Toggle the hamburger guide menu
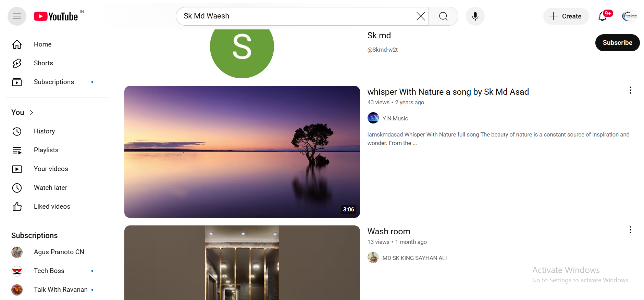This screenshot has width=644, height=300. point(17,16)
